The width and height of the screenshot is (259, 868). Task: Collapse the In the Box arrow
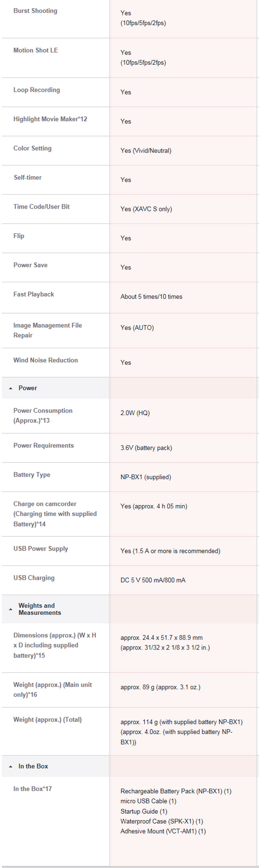pos(11,766)
